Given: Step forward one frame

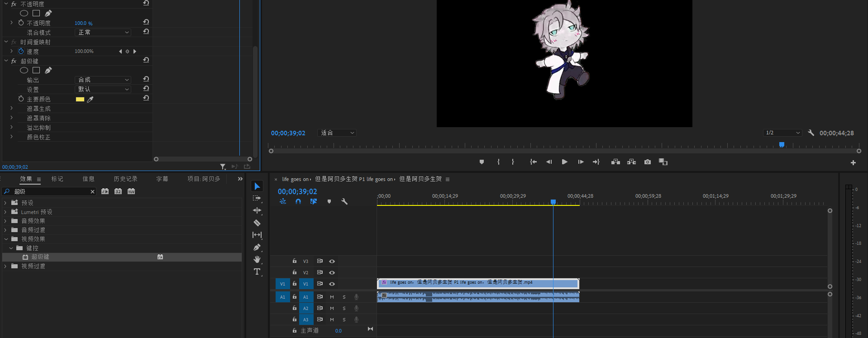Looking at the screenshot, I should [581, 162].
